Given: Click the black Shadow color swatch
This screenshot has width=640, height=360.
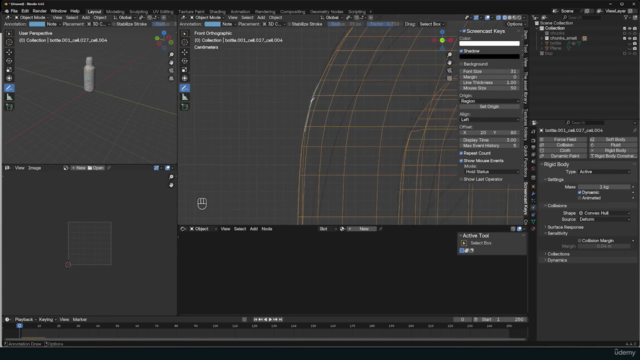Looking at the screenshot, I should [489, 57].
